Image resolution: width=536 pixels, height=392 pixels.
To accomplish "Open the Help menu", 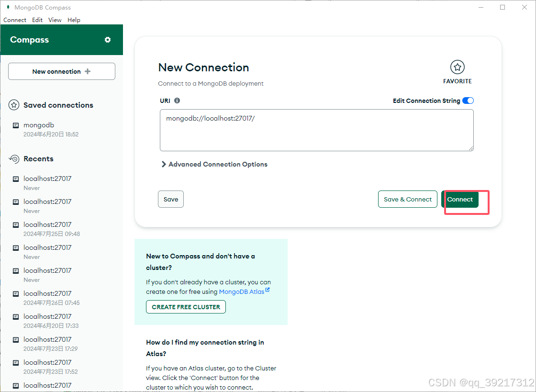I will [74, 20].
